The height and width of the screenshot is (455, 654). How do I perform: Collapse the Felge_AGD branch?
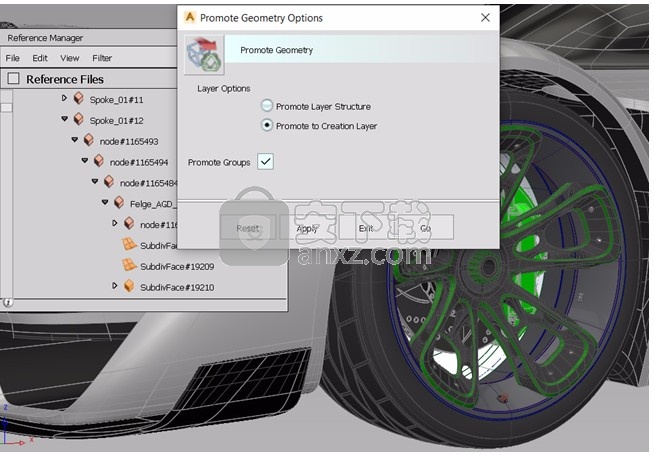105,202
